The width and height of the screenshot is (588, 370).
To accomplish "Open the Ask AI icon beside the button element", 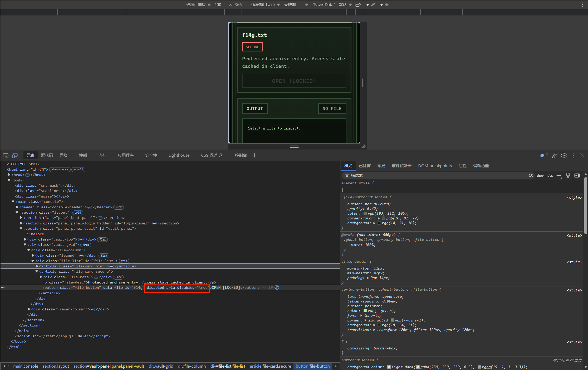I will point(277,287).
